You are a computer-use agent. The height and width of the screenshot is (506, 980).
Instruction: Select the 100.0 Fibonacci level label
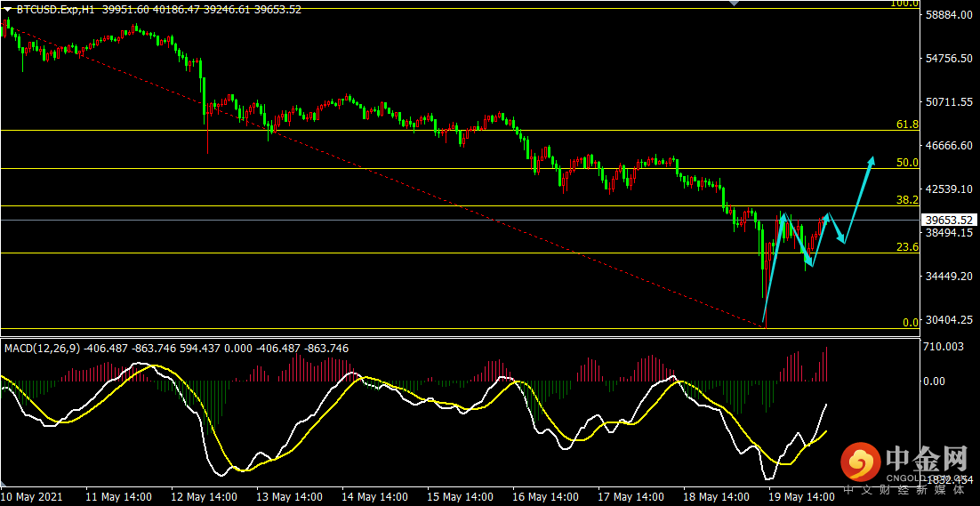[x=904, y=4]
